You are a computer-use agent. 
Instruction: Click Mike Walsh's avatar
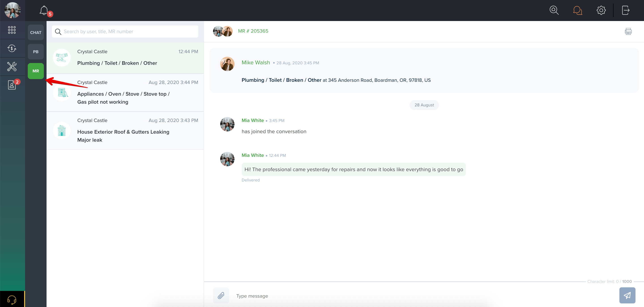click(x=227, y=64)
